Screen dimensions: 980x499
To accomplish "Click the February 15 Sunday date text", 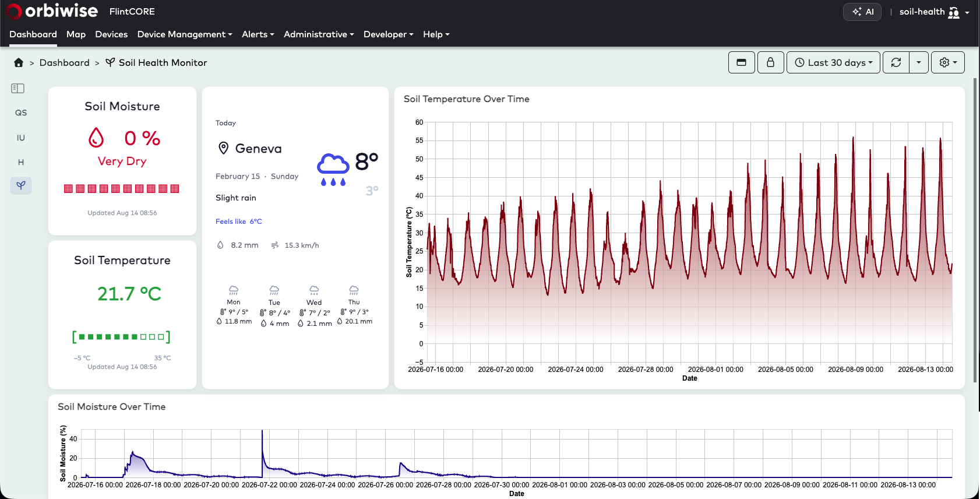I will point(257,177).
